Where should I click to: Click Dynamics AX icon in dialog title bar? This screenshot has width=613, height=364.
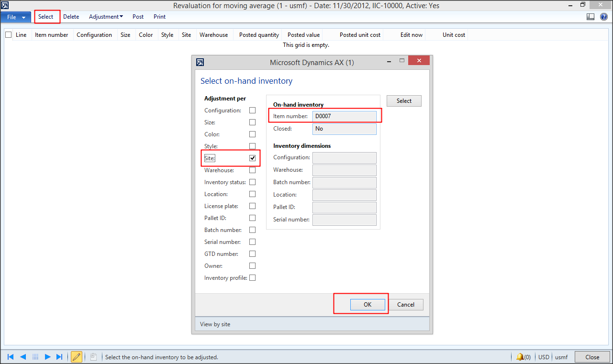[201, 62]
